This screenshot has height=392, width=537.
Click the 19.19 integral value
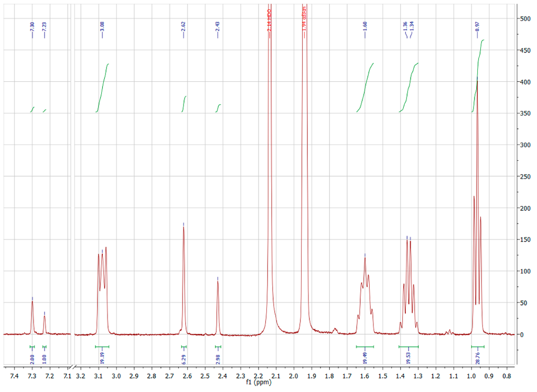point(102,358)
